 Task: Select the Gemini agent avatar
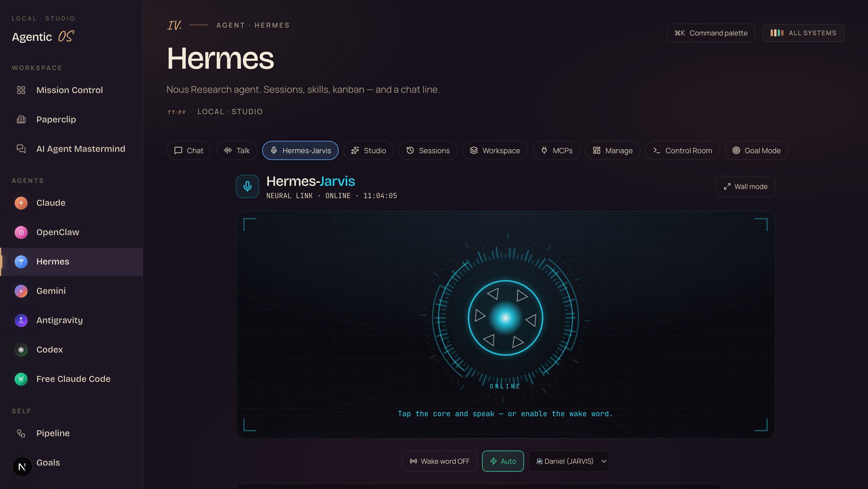coord(21,291)
